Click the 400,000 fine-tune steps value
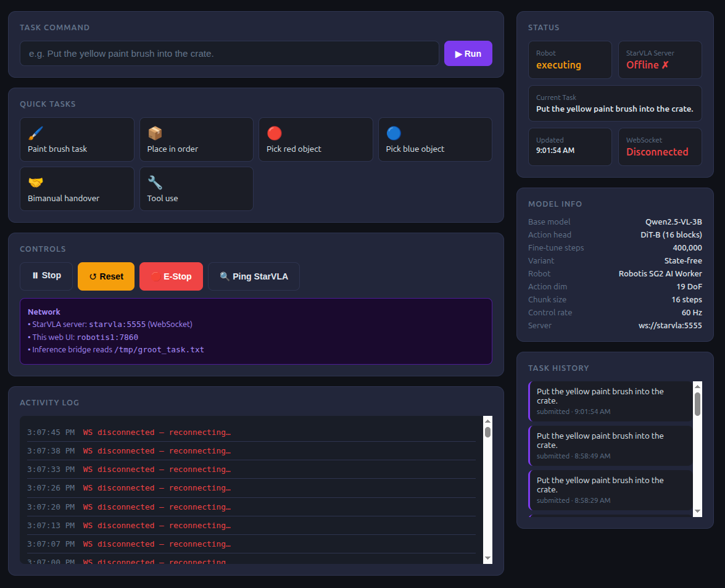725x588 pixels. [687, 248]
